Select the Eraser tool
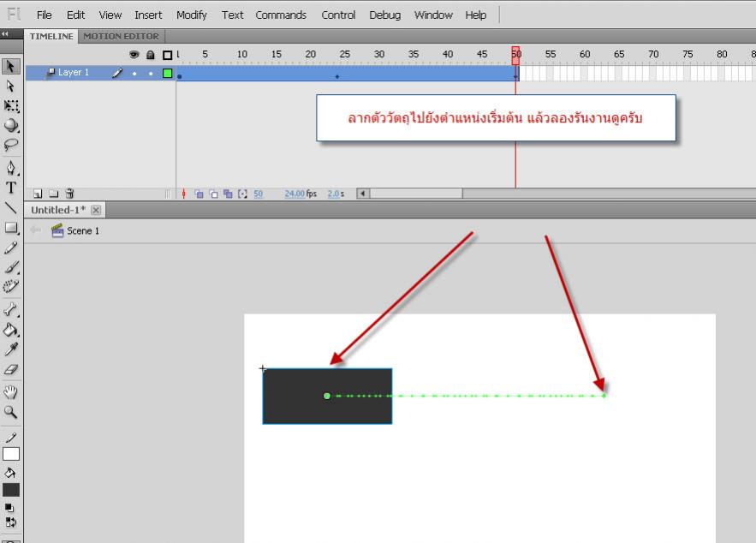The image size is (756, 543). 10,369
